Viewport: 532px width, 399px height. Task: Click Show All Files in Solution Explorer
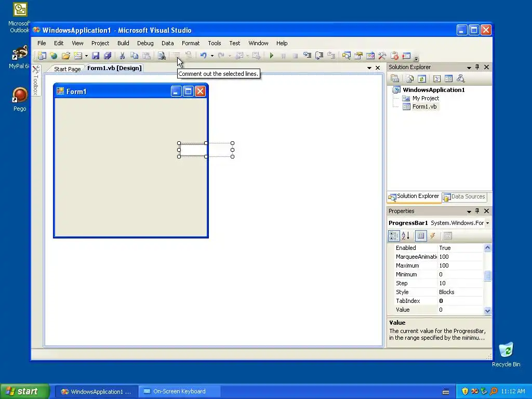coord(410,79)
